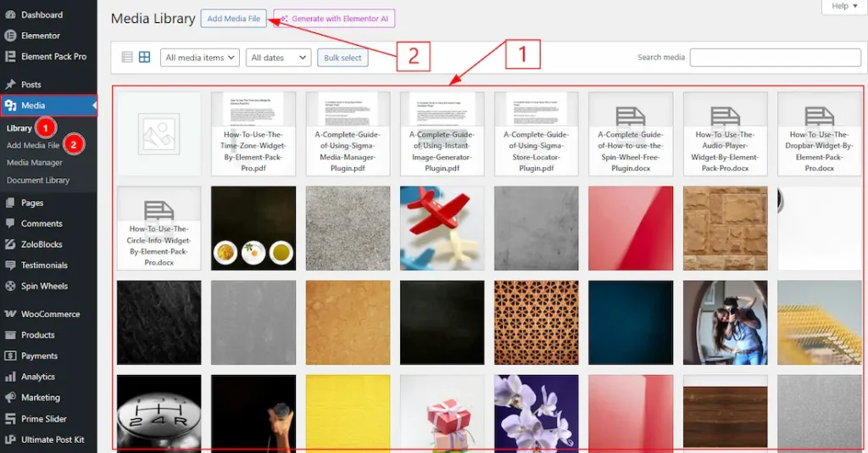The image size is (868, 453).
Task: Click the Products icon in sidebar
Action: (10, 335)
